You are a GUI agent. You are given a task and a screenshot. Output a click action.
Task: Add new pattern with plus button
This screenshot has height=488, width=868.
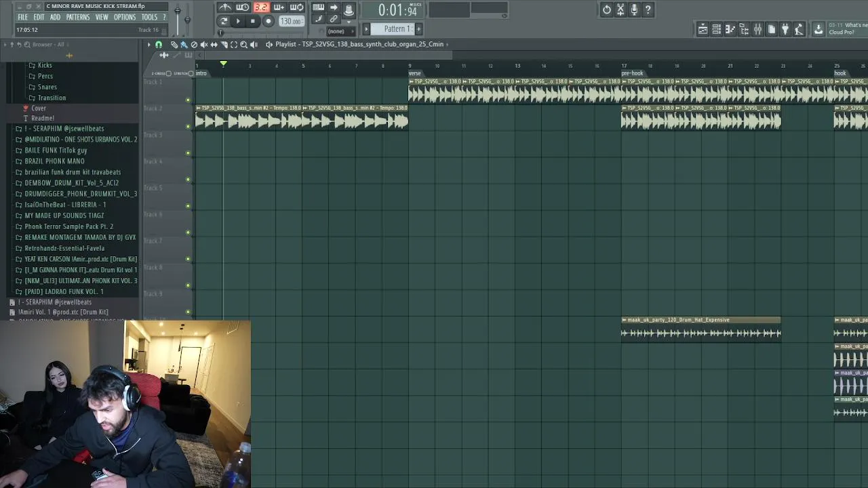point(418,29)
